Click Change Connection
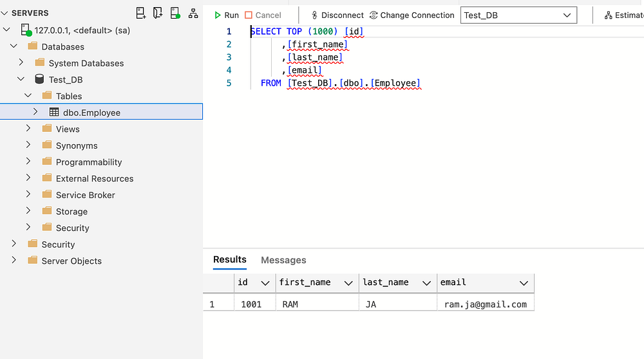Screen dimensions: 644x359 (x=412, y=15)
